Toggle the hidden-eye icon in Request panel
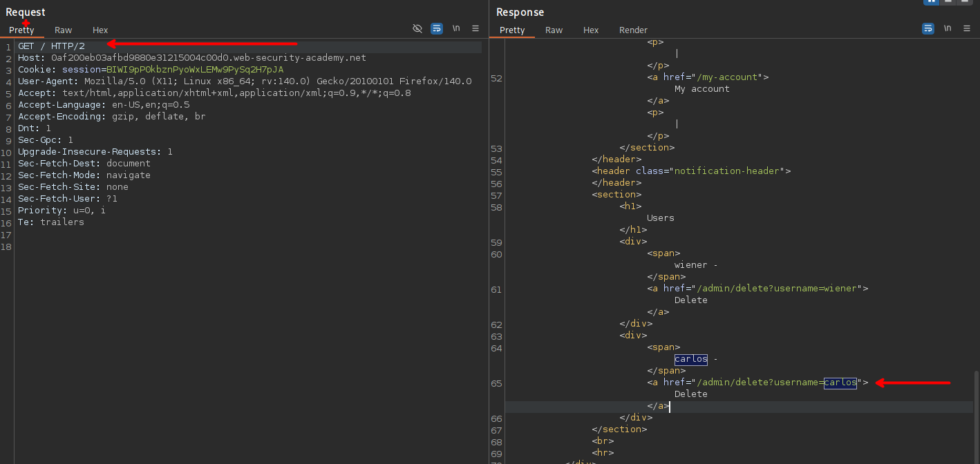The image size is (980, 464). tap(417, 28)
